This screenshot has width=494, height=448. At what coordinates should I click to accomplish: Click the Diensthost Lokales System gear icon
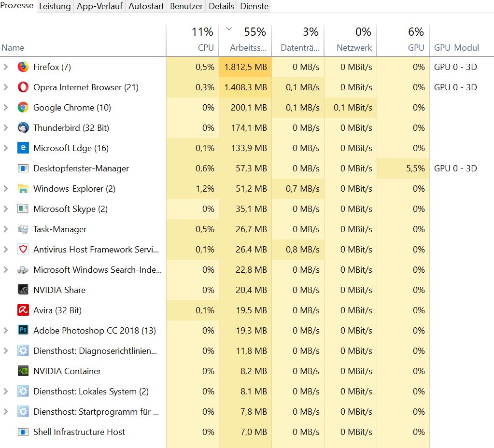23,391
